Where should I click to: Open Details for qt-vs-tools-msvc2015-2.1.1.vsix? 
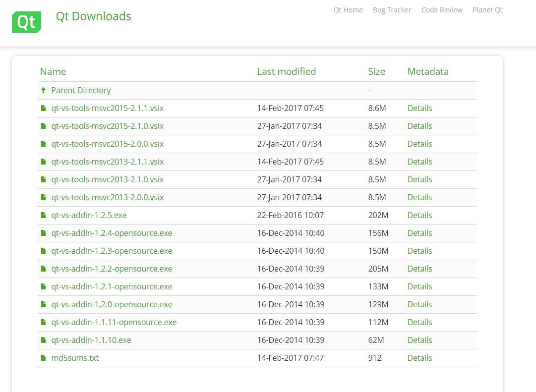420,108
